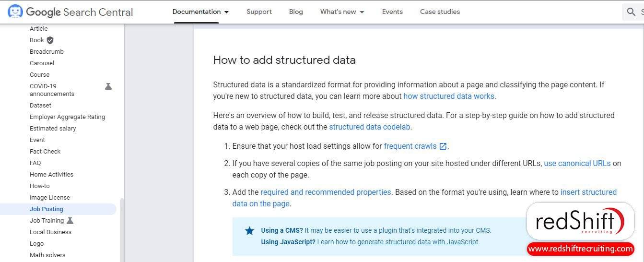The height and width of the screenshot is (262, 644).
Task: Open the structured data codelab link
Action: click(370, 127)
